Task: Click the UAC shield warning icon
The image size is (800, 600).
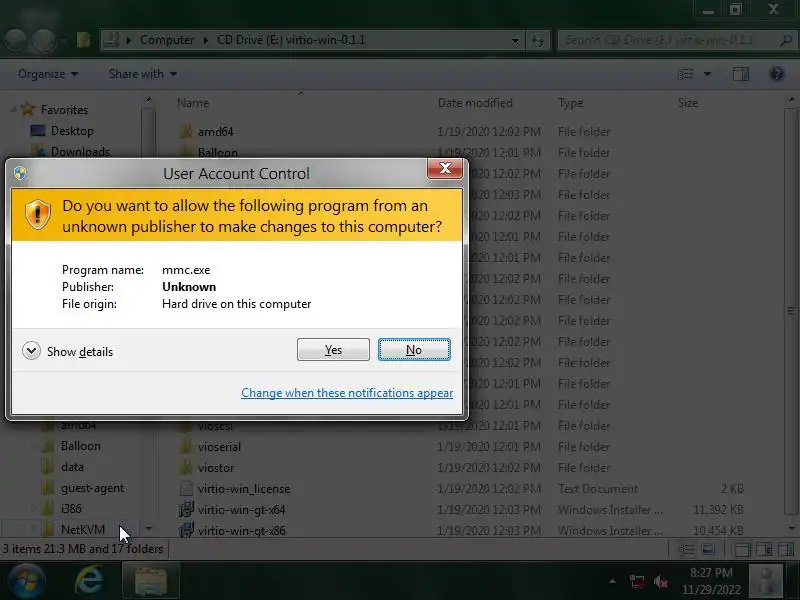Action: click(38, 214)
